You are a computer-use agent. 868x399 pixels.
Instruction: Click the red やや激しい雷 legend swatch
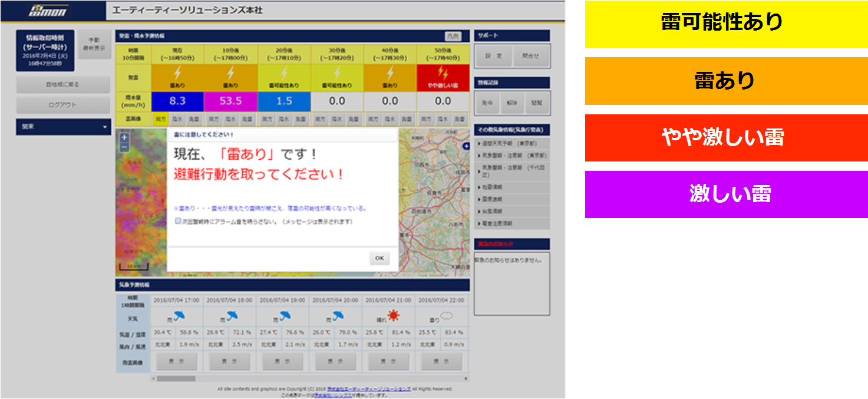tap(726, 138)
